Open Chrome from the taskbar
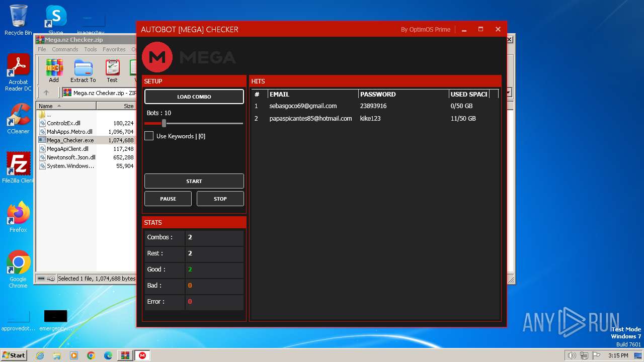The image size is (644, 362). tap(91, 355)
